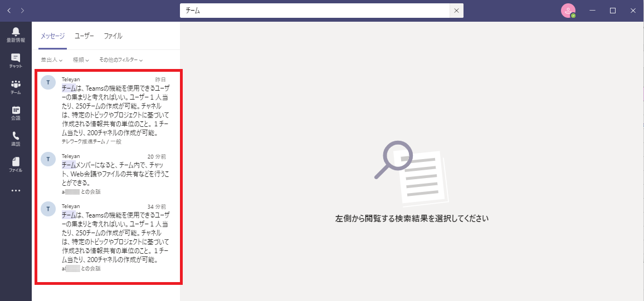
Task: Close the Teams window
Action: (633, 11)
